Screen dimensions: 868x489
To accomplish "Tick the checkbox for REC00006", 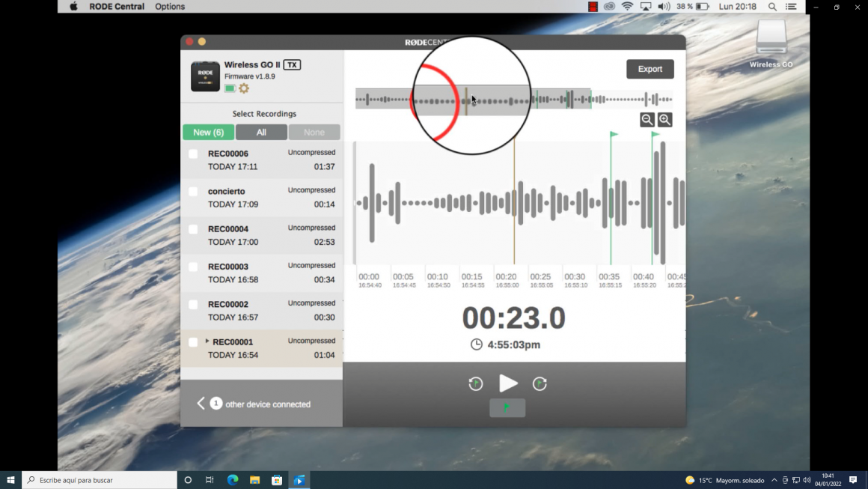I will tap(193, 154).
